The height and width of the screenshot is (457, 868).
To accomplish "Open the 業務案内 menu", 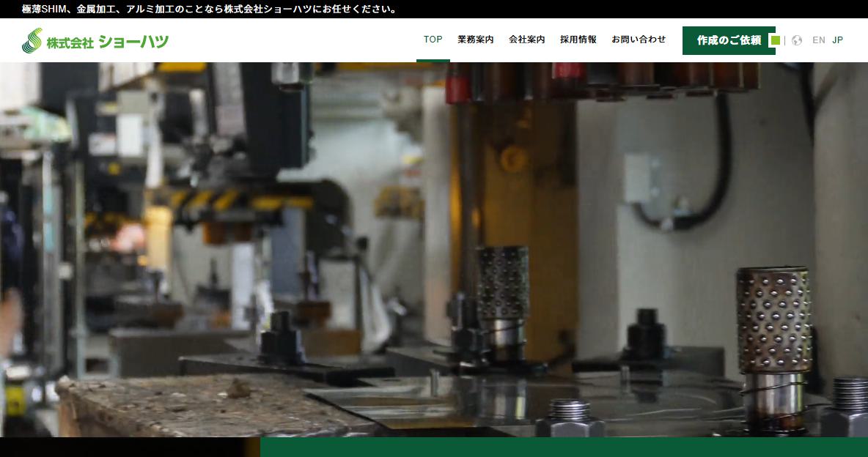I will 476,40.
